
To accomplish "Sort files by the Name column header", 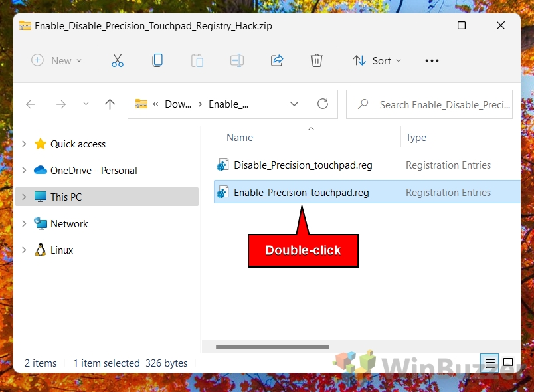I will pos(239,138).
